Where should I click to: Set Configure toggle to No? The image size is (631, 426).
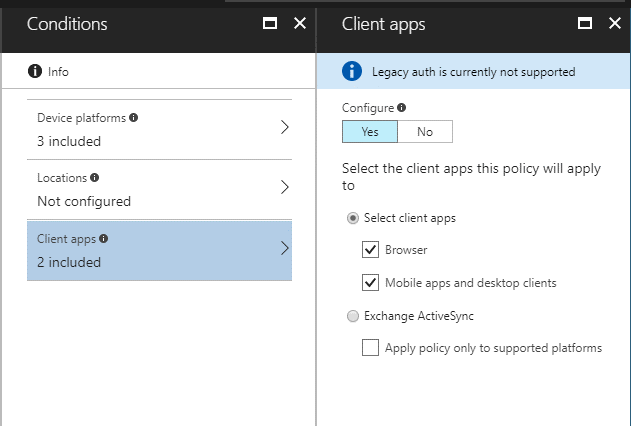pos(425,132)
